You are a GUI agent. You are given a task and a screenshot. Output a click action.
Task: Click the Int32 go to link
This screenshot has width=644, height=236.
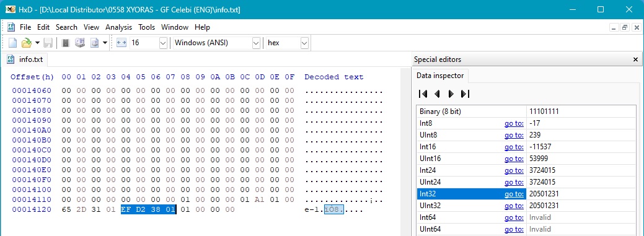[x=514, y=194]
